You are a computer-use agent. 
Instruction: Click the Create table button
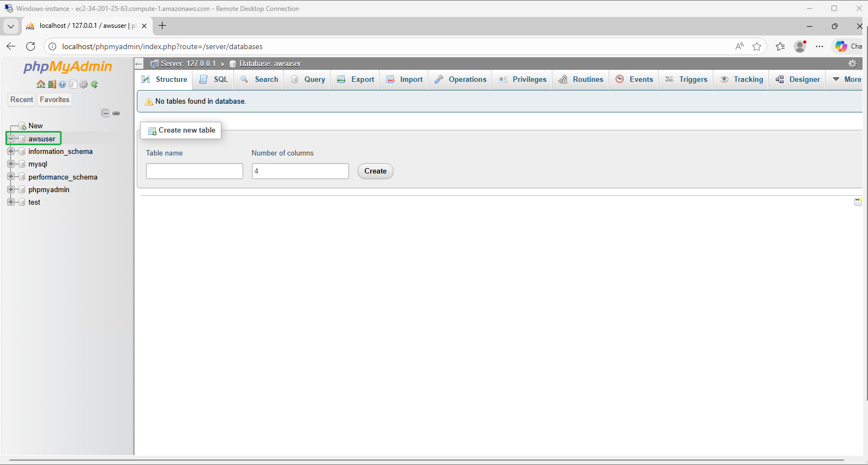point(376,171)
